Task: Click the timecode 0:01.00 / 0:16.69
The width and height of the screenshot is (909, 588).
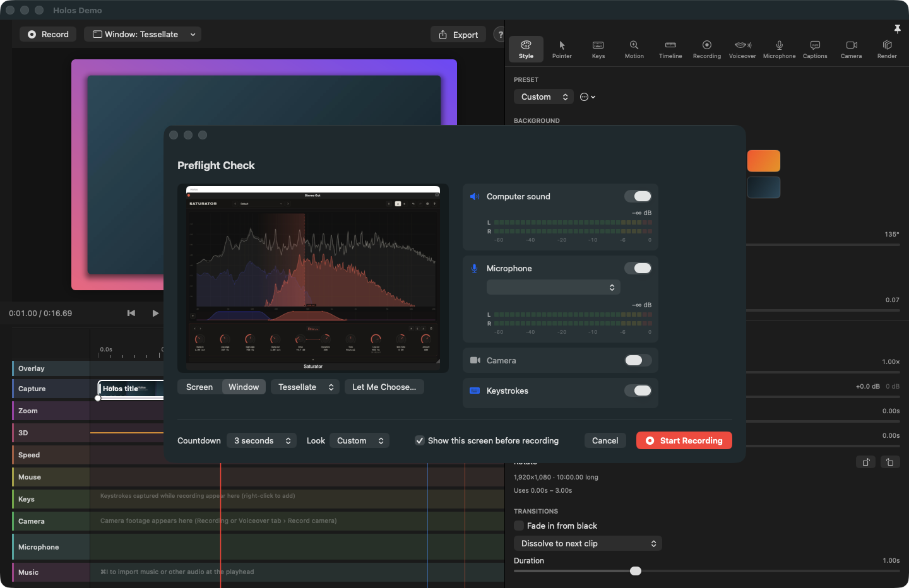Action: [x=40, y=313]
